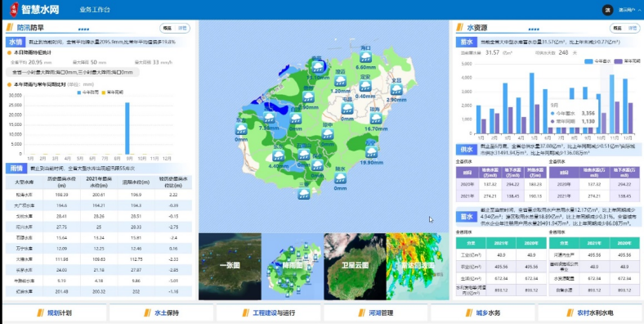The width and height of the screenshot is (644, 324).
Task: Click the Sanya rain weather icon
Action: pyautogui.click(x=304, y=194)
